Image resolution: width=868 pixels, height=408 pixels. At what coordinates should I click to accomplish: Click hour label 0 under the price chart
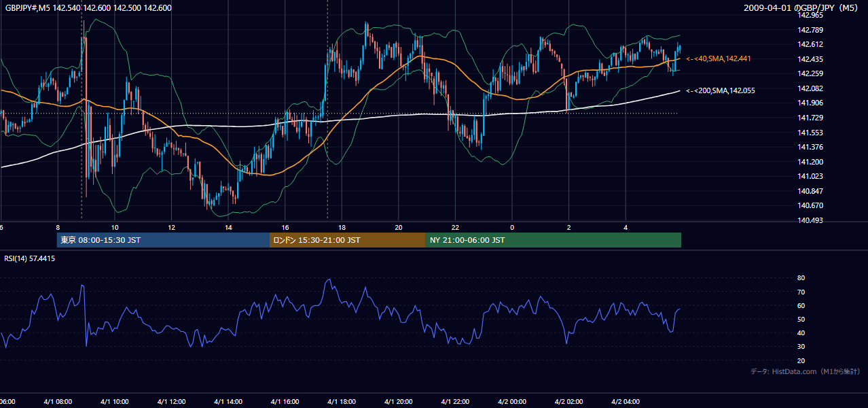(512, 228)
